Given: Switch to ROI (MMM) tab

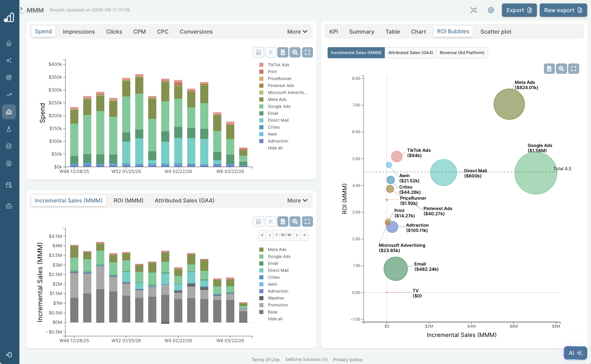Looking at the screenshot, I should (x=129, y=200).
